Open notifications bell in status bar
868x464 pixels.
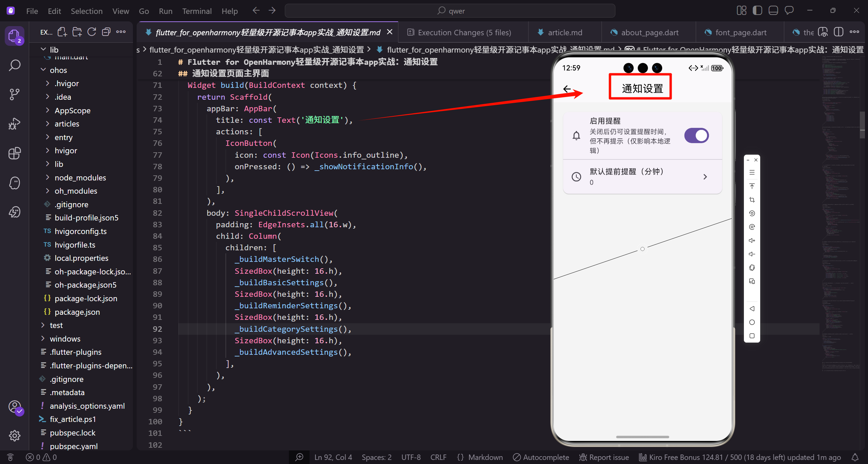tap(855, 457)
